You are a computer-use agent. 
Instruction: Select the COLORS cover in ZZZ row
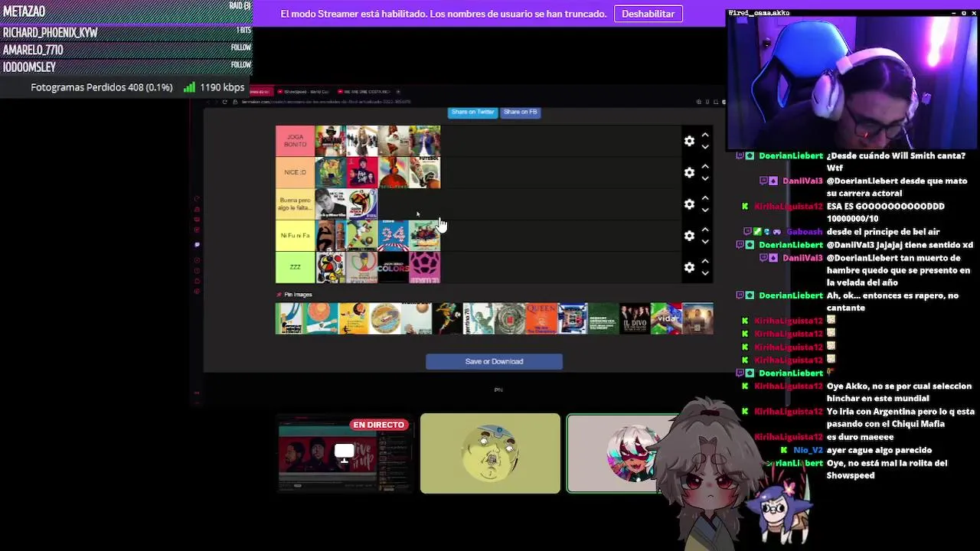pos(394,267)
